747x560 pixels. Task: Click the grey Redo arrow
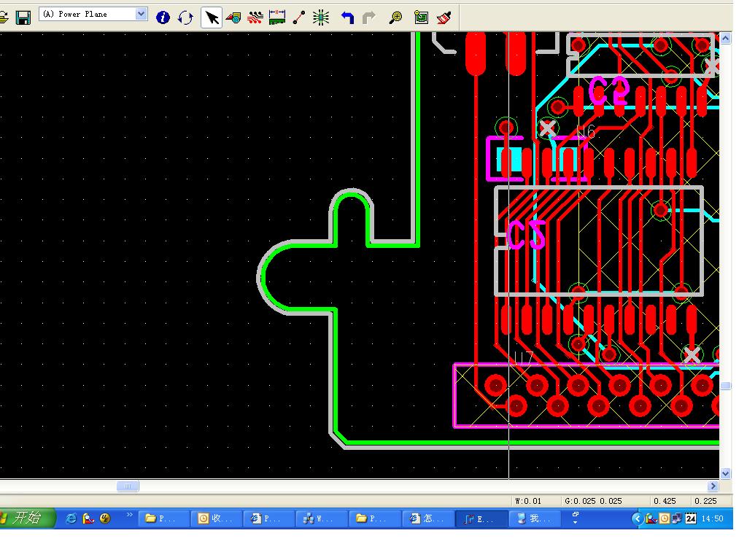369,17
